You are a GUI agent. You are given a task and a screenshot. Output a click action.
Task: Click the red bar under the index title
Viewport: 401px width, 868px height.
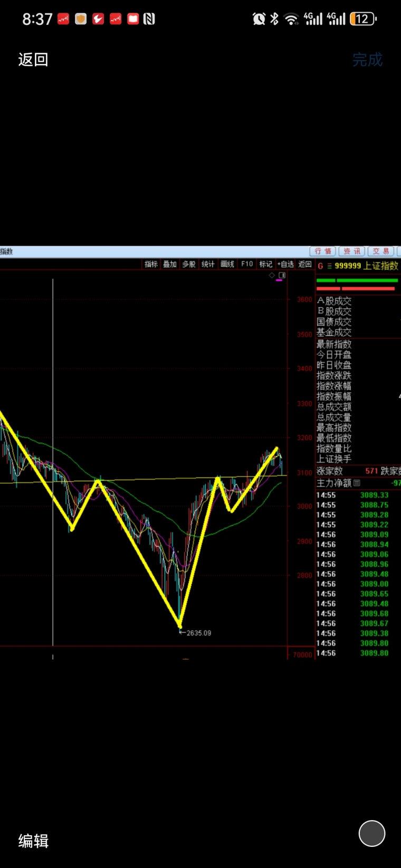tap(356, 289)
